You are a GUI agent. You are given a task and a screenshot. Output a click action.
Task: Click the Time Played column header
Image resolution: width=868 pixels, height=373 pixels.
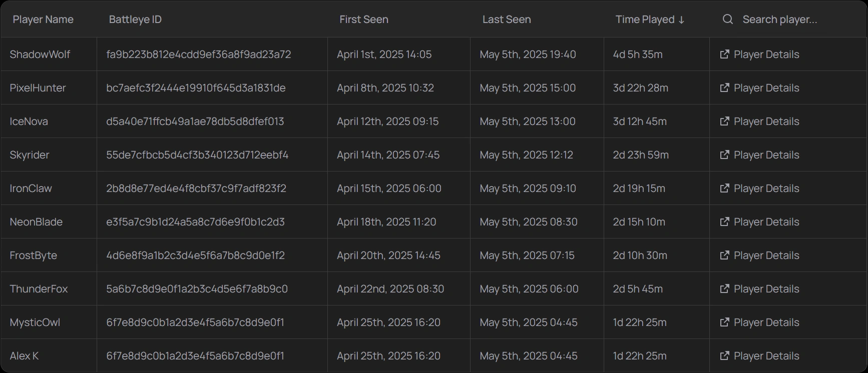click(645, 19)
